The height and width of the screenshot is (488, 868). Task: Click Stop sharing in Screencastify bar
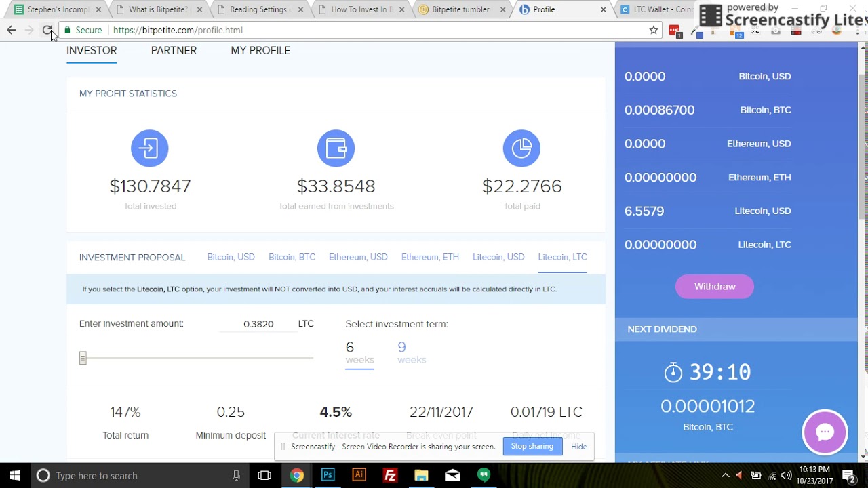coord(532,446)
